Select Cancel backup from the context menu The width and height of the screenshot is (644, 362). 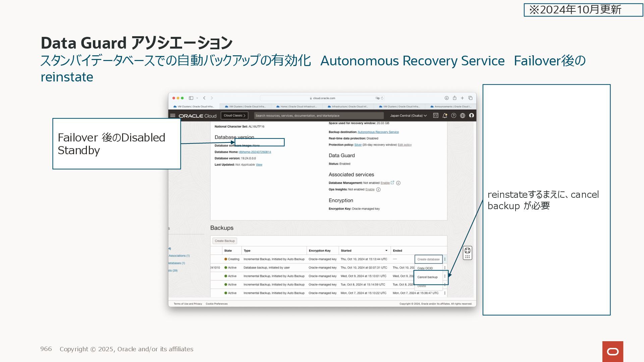[427, 277]
